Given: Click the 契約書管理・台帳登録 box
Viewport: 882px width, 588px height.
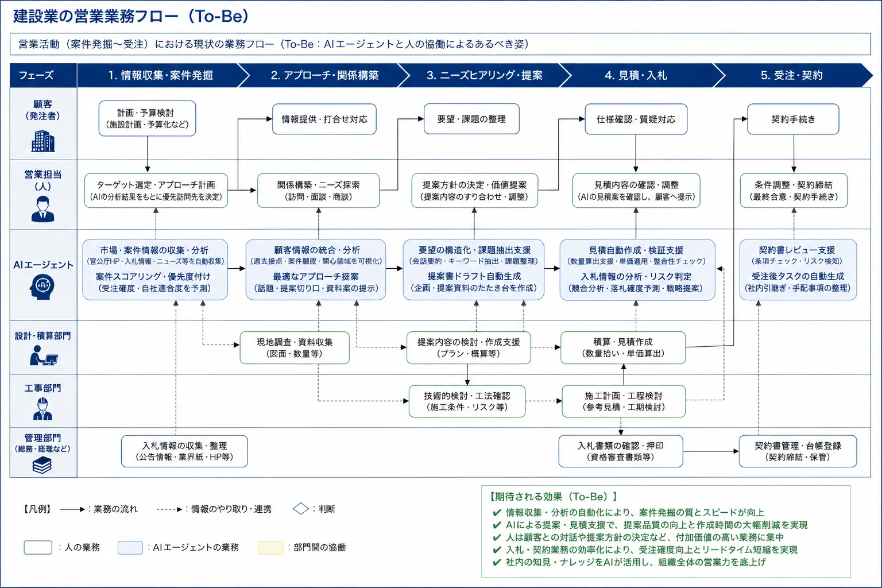Looking at the screenshot, I should point(798,451).
